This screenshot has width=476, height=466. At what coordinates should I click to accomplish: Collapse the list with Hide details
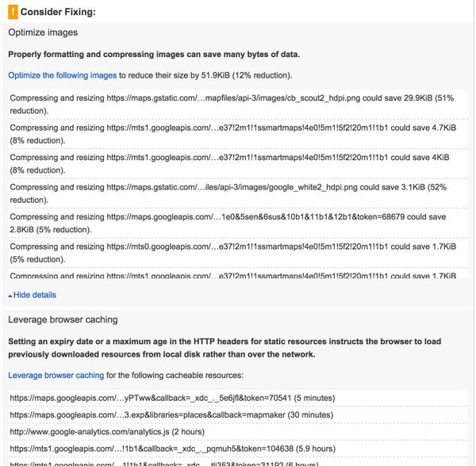point(34,295)
